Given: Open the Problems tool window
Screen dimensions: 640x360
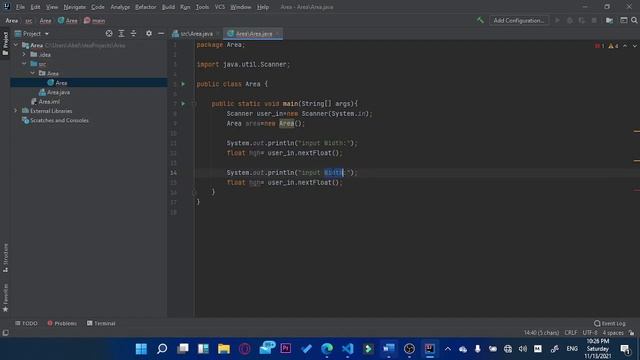Looking at the screenshot, I should [62, 323].
